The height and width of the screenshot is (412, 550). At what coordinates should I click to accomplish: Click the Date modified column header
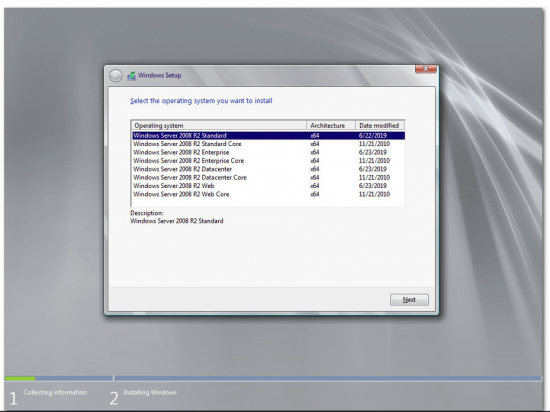click(x=380, y=126)
